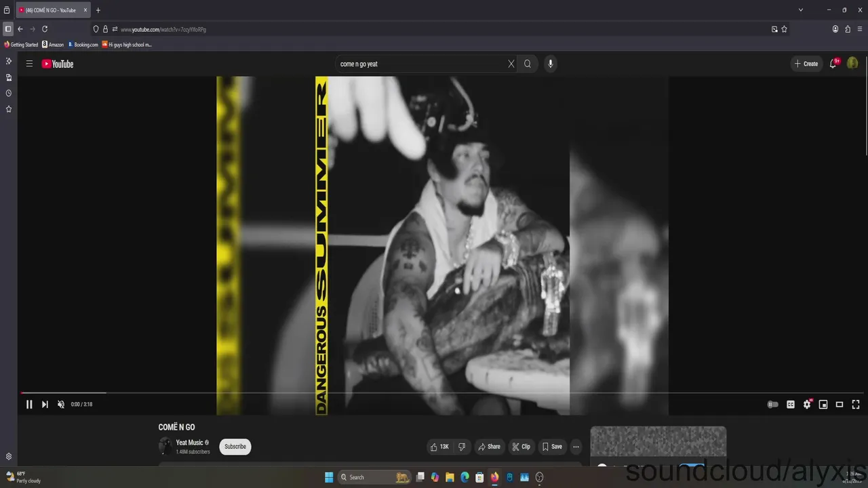Go forward one page
Screen dimensions: 868x488
point(32,29)
